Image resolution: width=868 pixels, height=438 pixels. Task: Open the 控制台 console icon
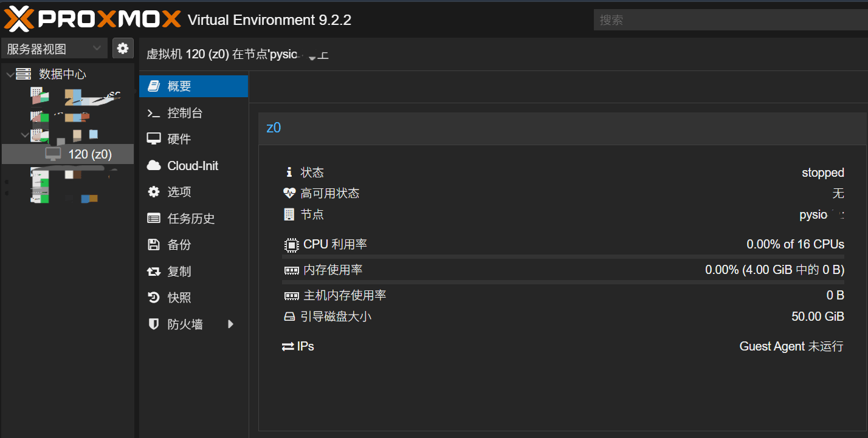154,113
